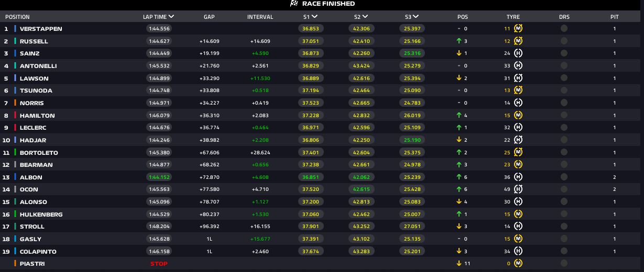This screenshot has height=272, width=644.
Task: Click the Interval column header
Action: 260,17
